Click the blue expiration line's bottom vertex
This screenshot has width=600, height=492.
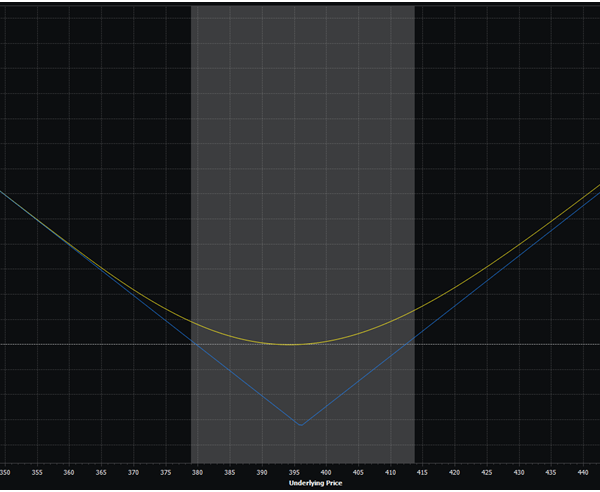tap(299, 425)
